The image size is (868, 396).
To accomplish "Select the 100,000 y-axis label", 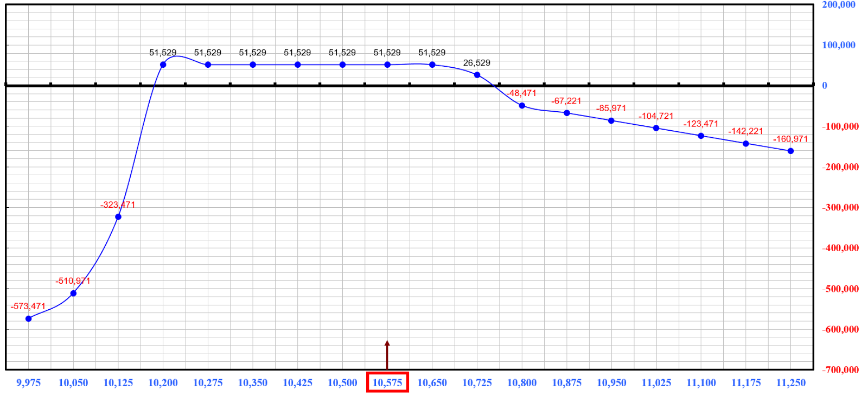I will (839, 45).
